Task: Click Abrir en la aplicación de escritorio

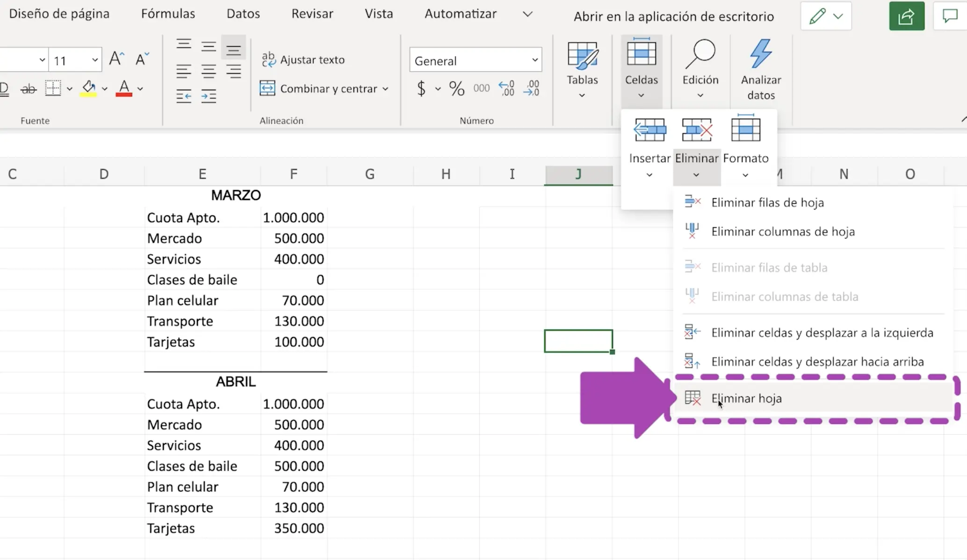Action: click(673, 17)
